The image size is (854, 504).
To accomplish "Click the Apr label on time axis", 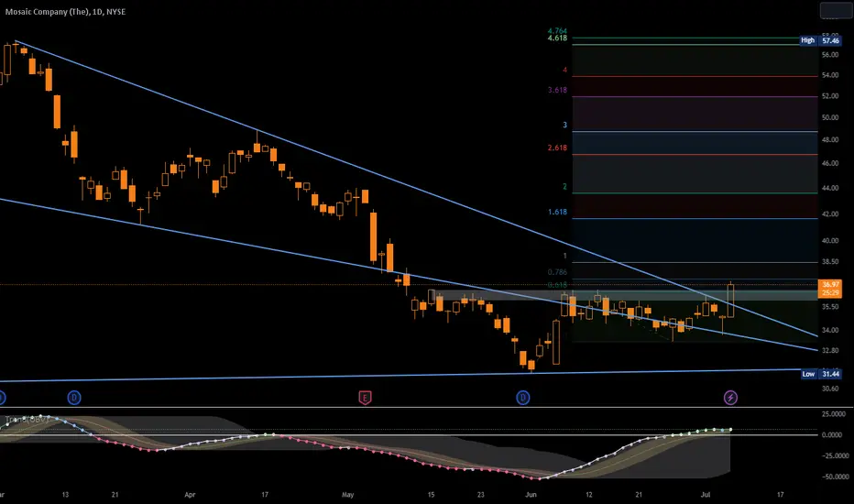I will click(x=190, y=495).
